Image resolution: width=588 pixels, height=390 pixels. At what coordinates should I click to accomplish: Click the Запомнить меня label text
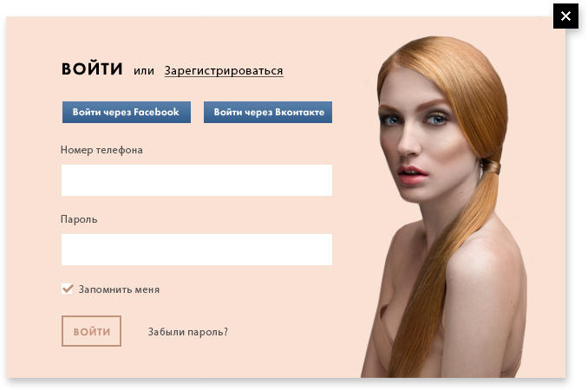pyautogui.click(x=119, y=289)
